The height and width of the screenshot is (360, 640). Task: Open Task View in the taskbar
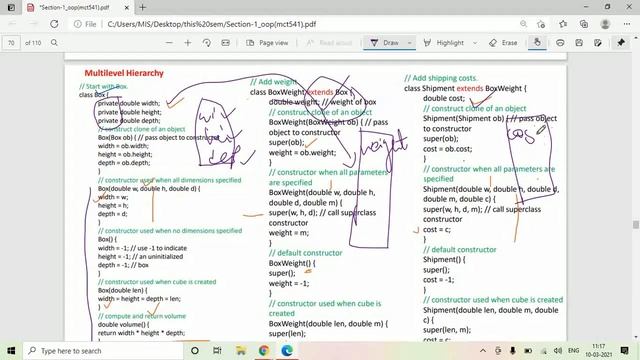click(x=217, y=351)
